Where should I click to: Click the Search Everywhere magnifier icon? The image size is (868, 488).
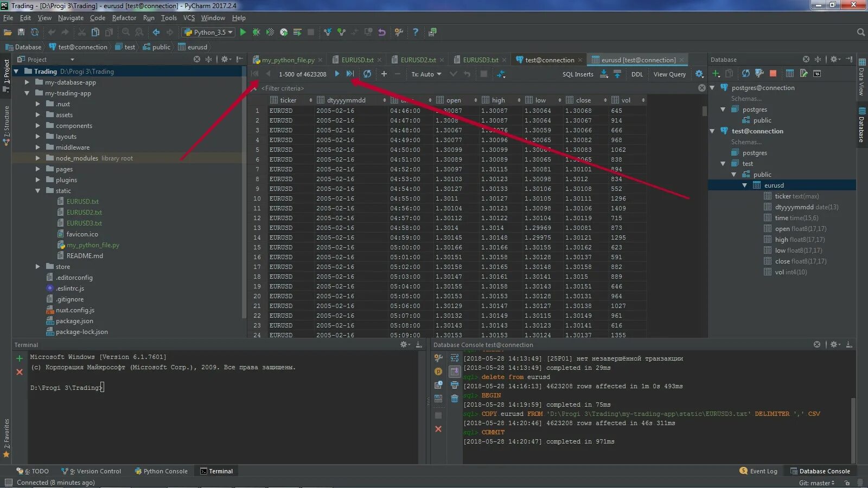tap(860, 32)
